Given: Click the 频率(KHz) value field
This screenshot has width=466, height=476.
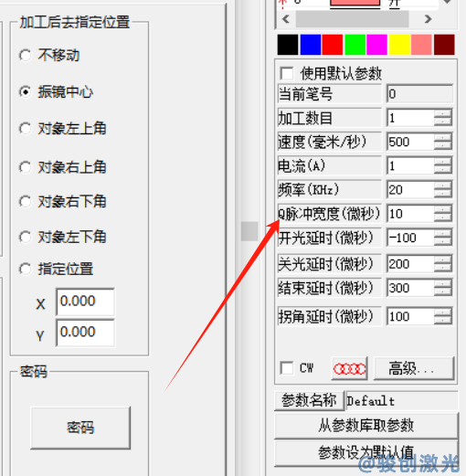Looking at the screenshot, I should pos(410,190).
